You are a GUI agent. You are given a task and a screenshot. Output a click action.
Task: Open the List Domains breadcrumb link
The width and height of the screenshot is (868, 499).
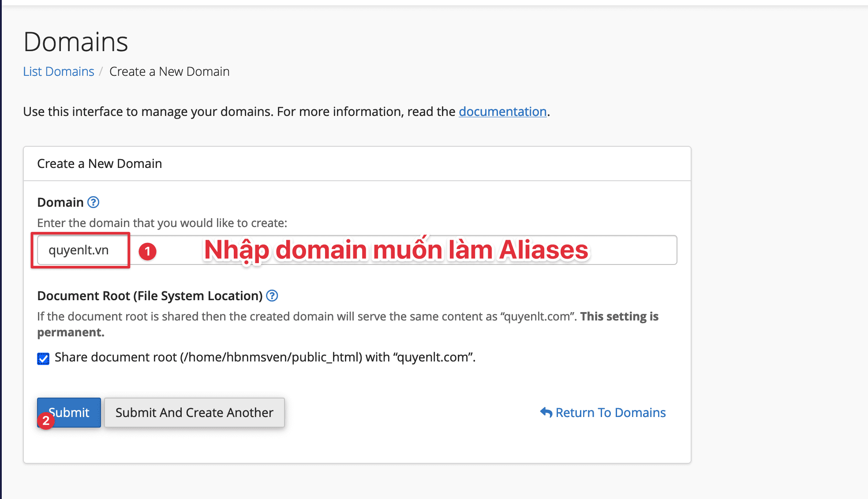tap(59, 71)
